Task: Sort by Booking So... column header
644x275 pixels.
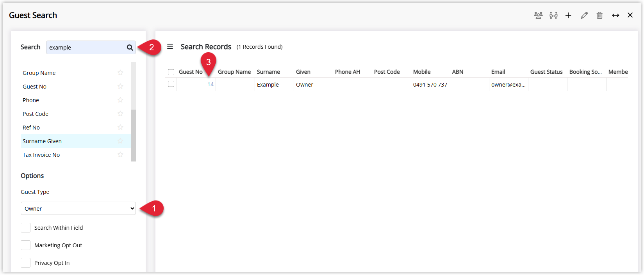Action: point(585,72)
